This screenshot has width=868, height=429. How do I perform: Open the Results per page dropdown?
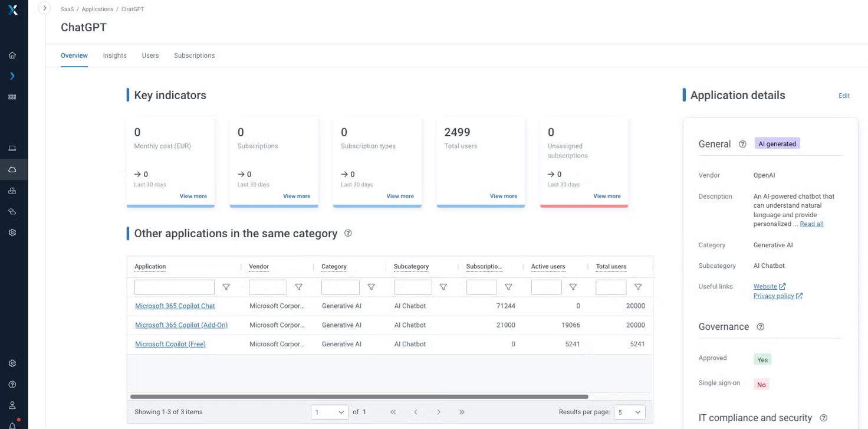[x=629, y=412]
